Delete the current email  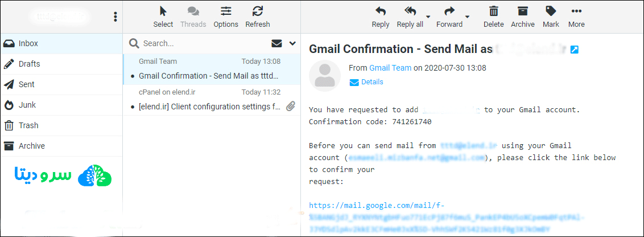point(494,17)
